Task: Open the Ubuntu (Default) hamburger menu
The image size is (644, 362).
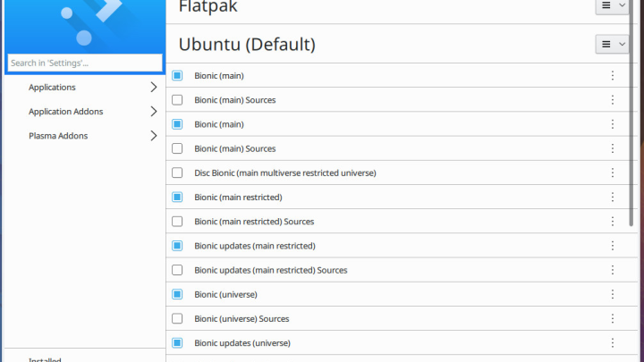Action: [x=612, y=44]
